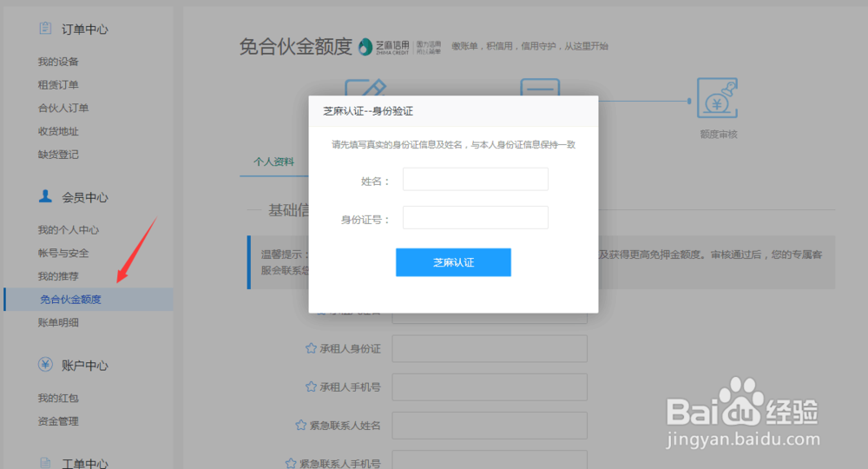Go to 资金管理 page

[58, 421]
